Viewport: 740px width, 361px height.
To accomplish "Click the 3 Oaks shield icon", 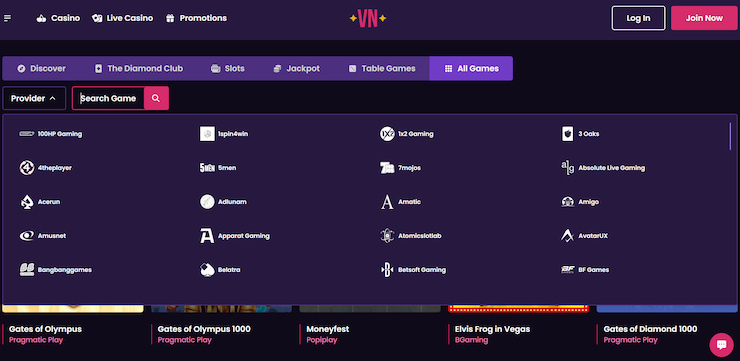I will 567,134.
